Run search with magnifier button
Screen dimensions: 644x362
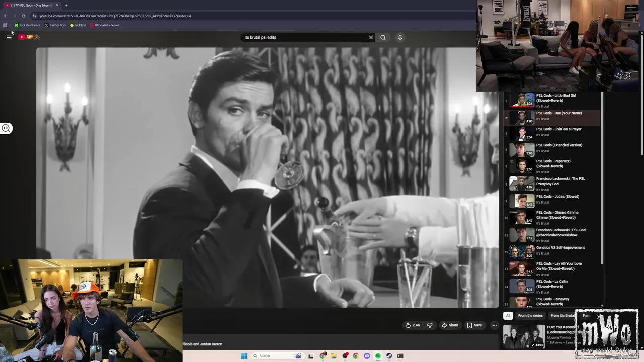(383, 37)
